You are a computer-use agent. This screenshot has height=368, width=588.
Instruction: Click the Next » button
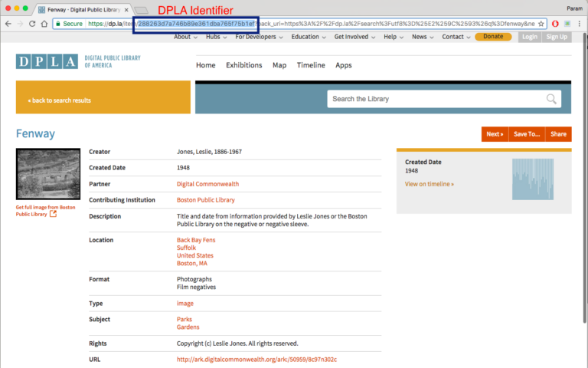[494, 134]
